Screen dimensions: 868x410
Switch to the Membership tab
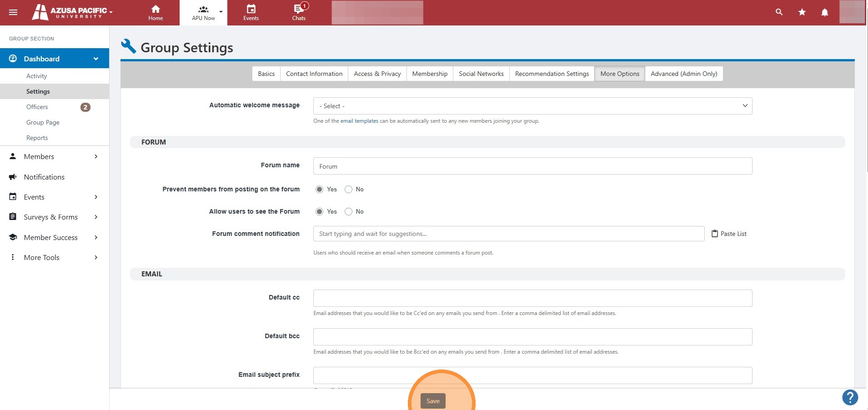tap(430, 74)
